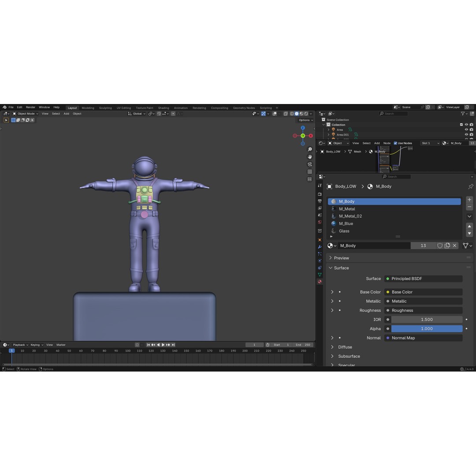Screen dimensions: 476x476
Task: Switch to the Shading workspace tab
Action: [164, 108]
